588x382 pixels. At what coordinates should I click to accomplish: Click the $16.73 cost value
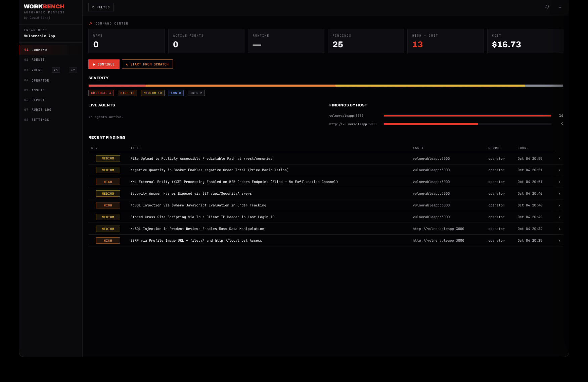(x=506, y=45)
